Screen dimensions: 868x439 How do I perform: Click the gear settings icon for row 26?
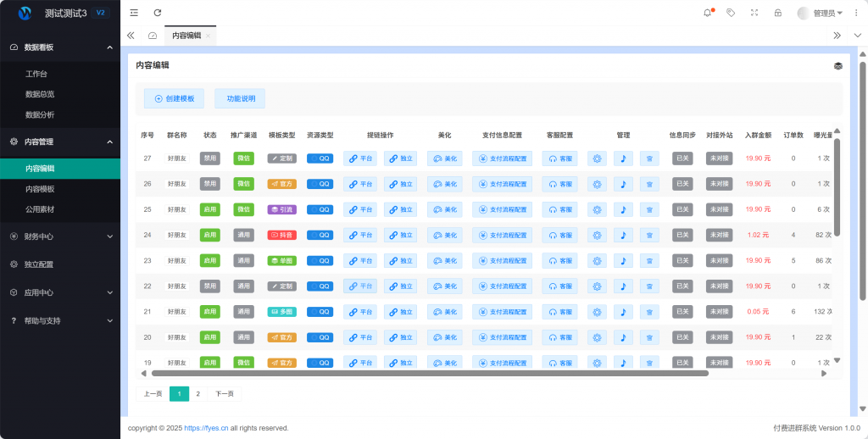[597, 184]
